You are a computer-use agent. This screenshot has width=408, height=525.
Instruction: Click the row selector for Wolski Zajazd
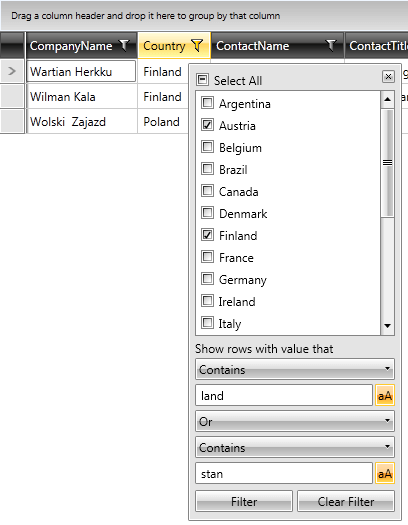click(x=12, y=122)
